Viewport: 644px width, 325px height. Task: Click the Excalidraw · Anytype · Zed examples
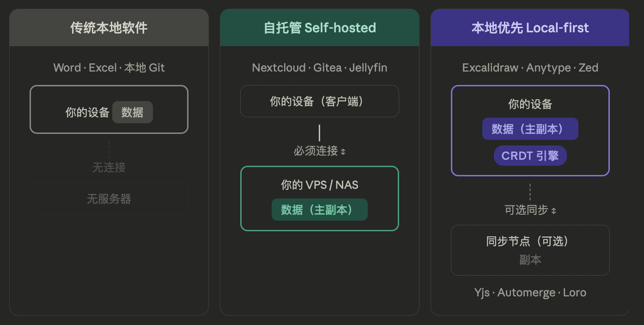point(530,68)
